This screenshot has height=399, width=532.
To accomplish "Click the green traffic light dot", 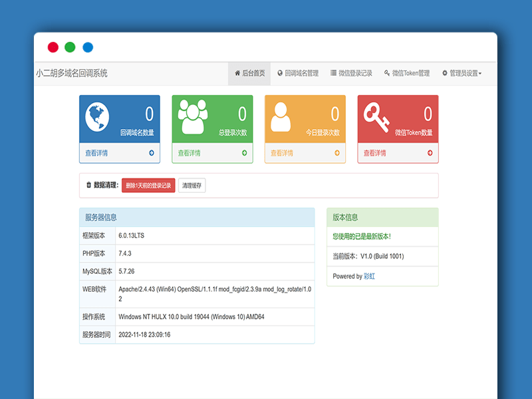I will point(69,47).
